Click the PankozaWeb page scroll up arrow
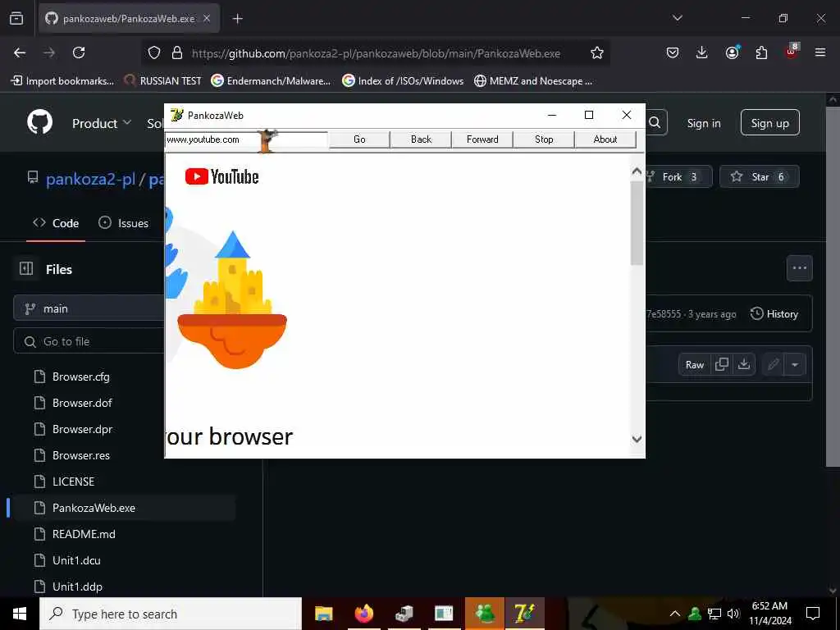 [637, 171]
